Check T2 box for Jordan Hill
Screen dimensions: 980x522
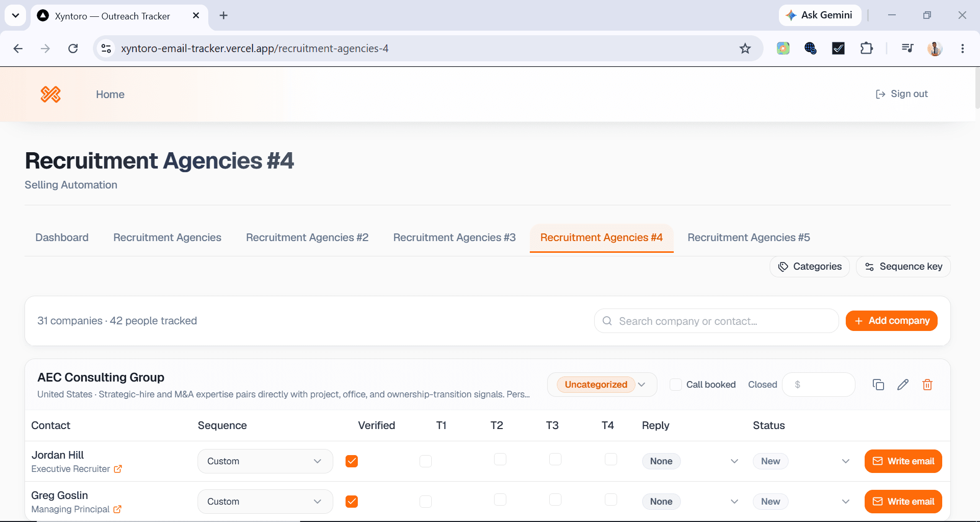pyautogui.click(x=500, y=459)
